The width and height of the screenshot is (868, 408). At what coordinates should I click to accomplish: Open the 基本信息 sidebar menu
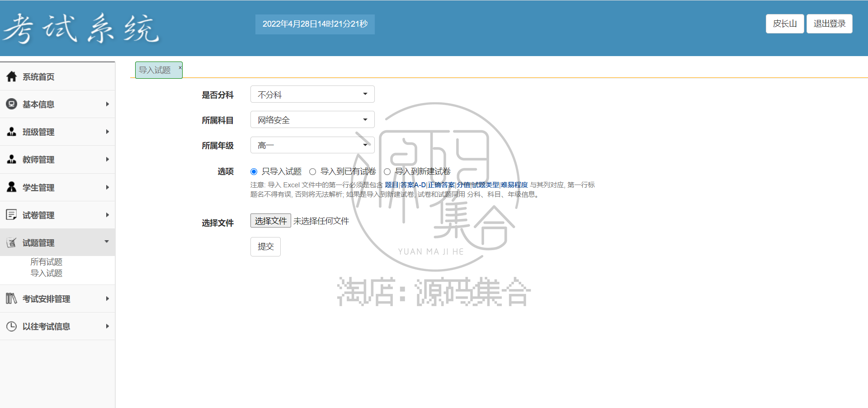57,104
